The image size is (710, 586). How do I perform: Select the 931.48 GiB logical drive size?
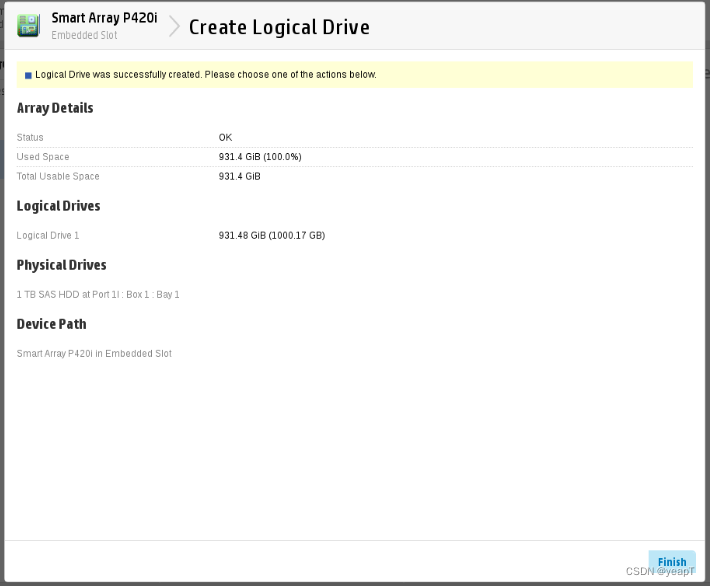[x=272, y=235]
